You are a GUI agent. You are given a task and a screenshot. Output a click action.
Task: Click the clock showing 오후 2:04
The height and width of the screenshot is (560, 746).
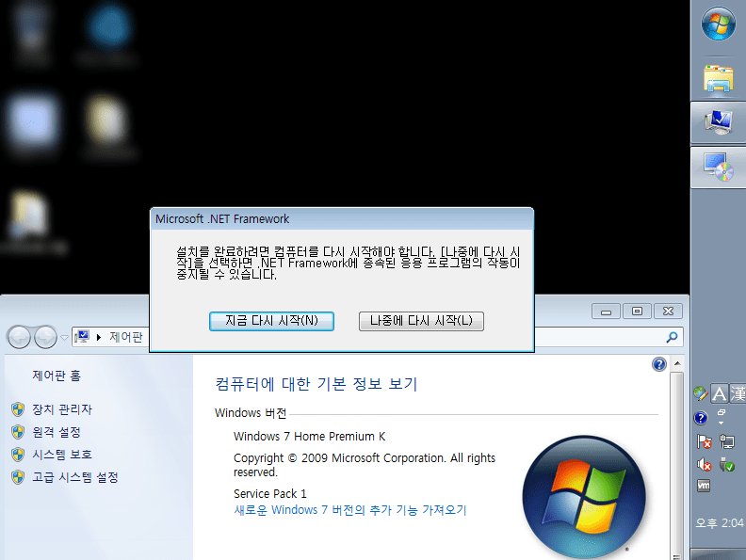[x=719, y=523]
